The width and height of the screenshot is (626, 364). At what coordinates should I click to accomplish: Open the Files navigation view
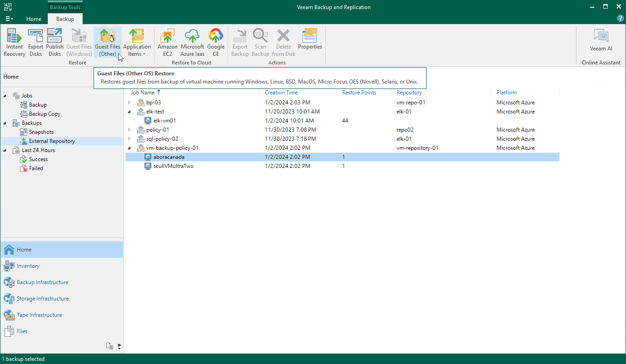click(x=62, y=331)
